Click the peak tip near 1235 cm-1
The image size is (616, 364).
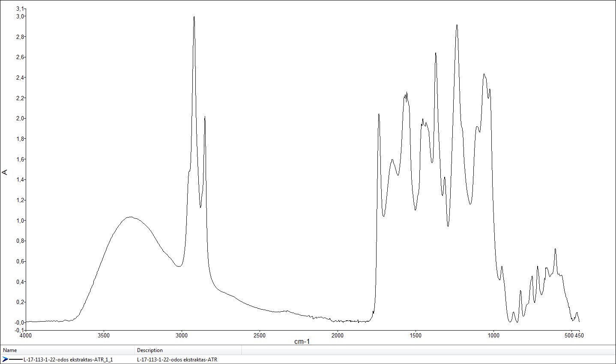pos(457,25)
